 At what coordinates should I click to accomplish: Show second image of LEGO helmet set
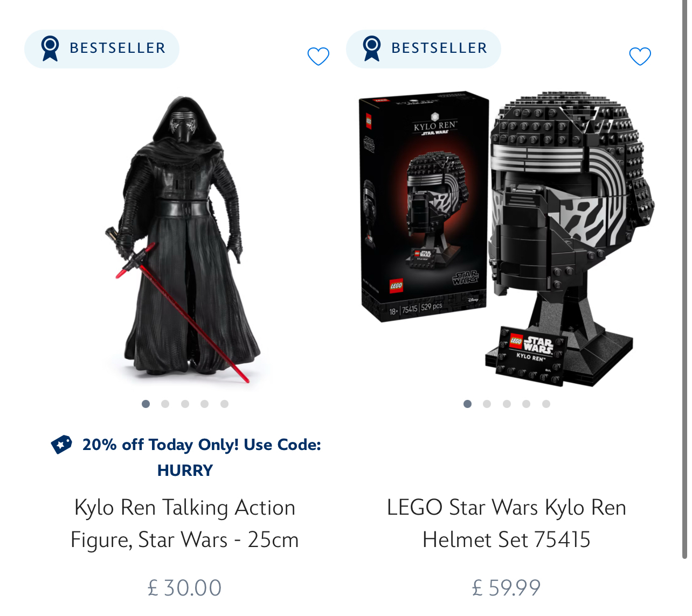[487, 404]
